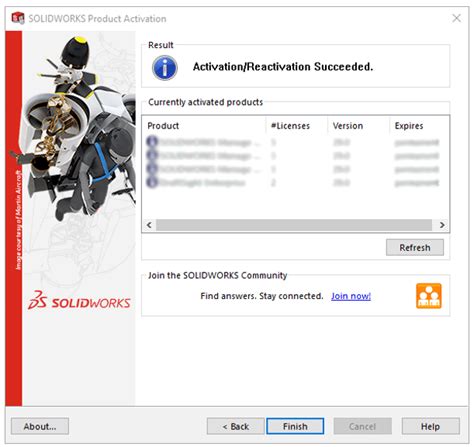Click the Finish button

(x=295, y=426)
